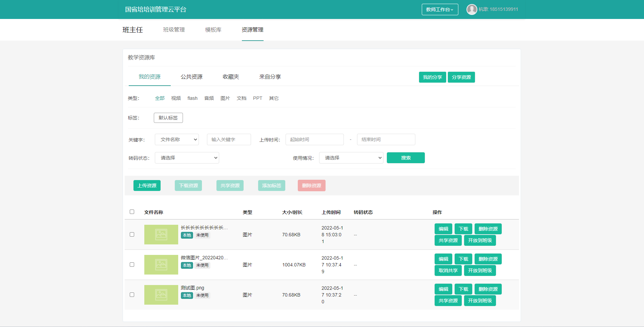Open thumbnail of 微信图片_20220420 file
The image size is (644, 327).
[x=161, y=265]
